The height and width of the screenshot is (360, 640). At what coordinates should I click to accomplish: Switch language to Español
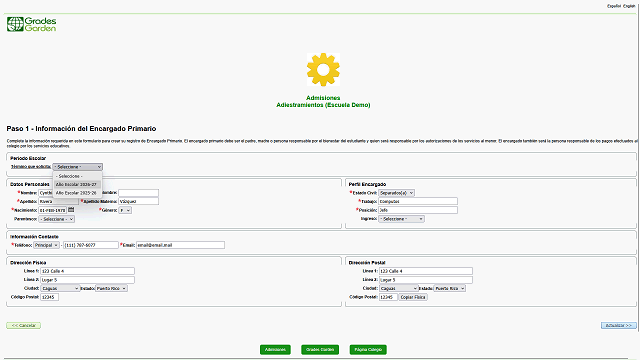[614, 6]
